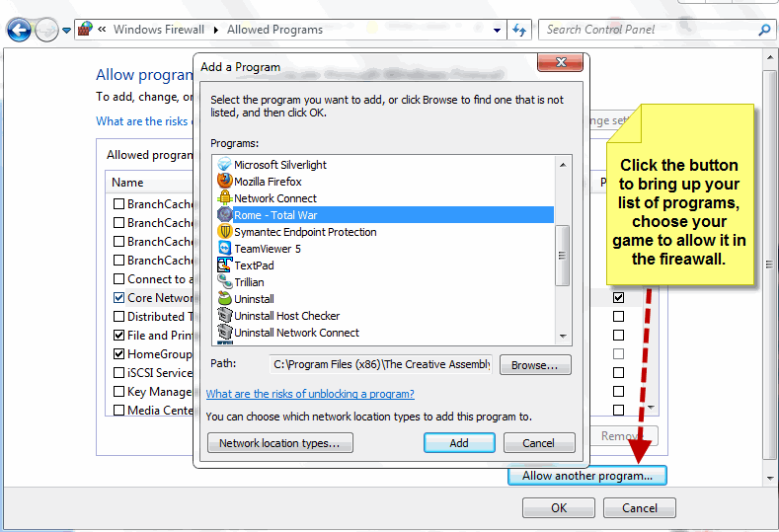779x532 pixels.
Task: Open the 'What are the risks' link behind the dialog
Action: (143, 121)
